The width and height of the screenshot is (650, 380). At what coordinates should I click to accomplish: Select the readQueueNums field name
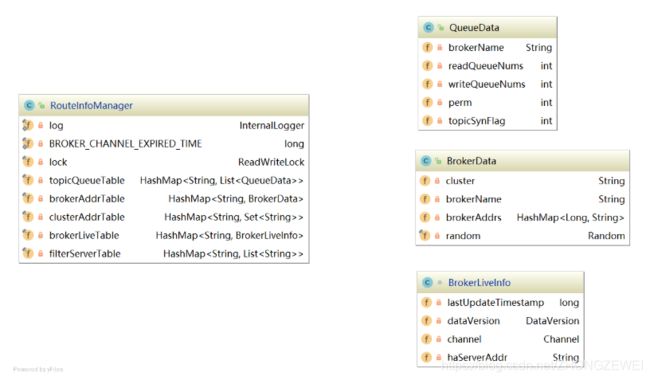485,65
